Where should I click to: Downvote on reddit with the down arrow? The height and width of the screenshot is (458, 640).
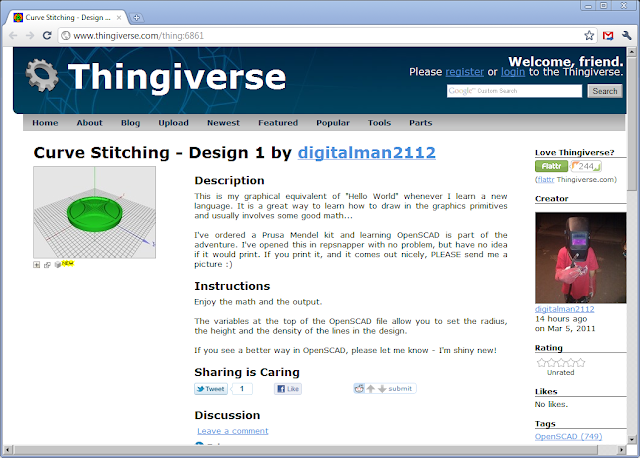click(382, 389)
